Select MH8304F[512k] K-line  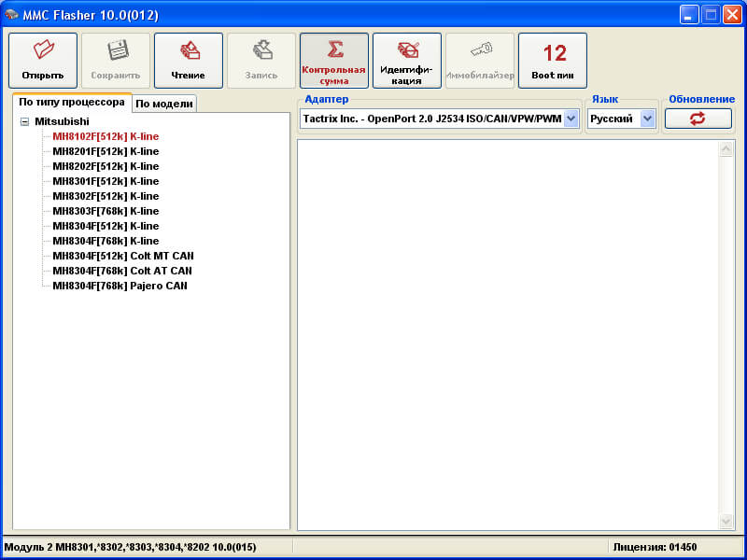[x=106, y=226]
